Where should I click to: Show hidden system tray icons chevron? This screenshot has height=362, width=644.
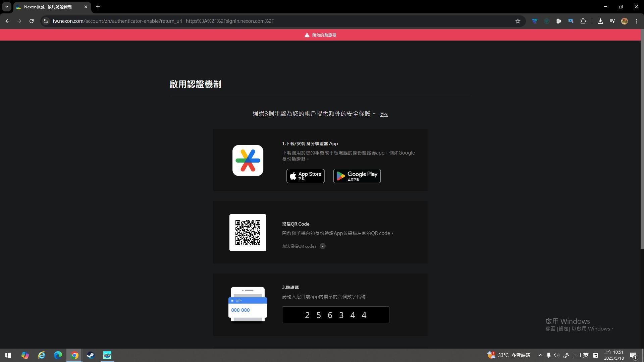[x=540, y=355]
